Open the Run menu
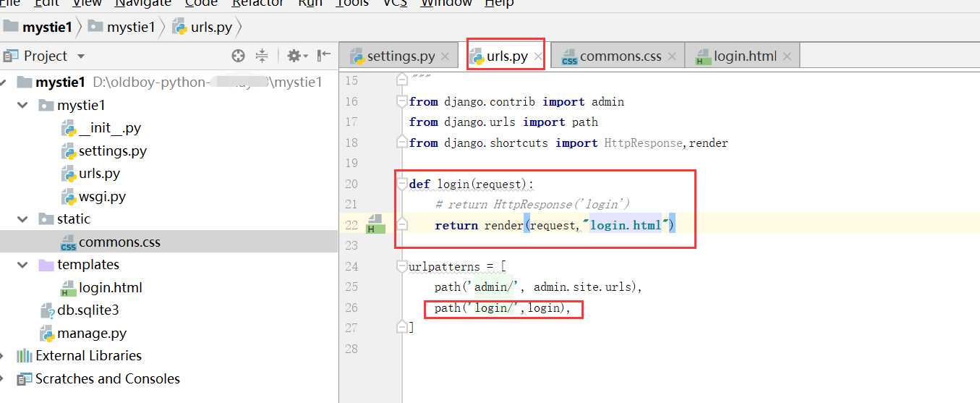 [x=310, y=3]
